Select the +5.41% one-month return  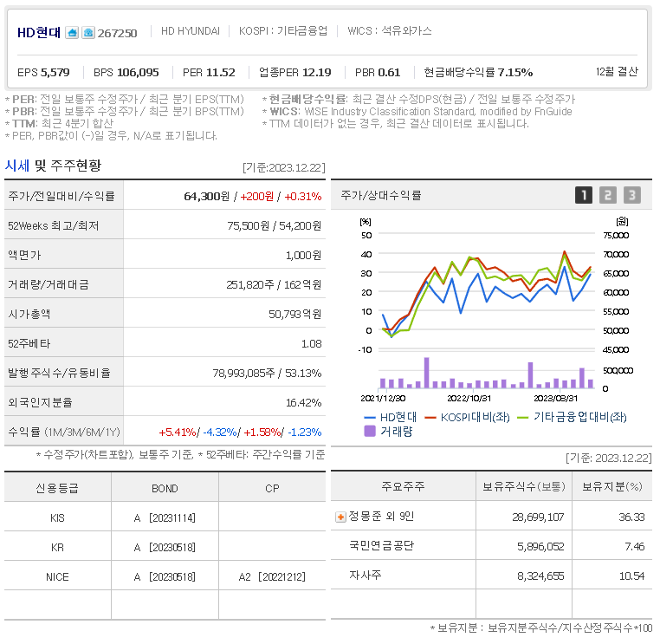[x=178, y=433]
